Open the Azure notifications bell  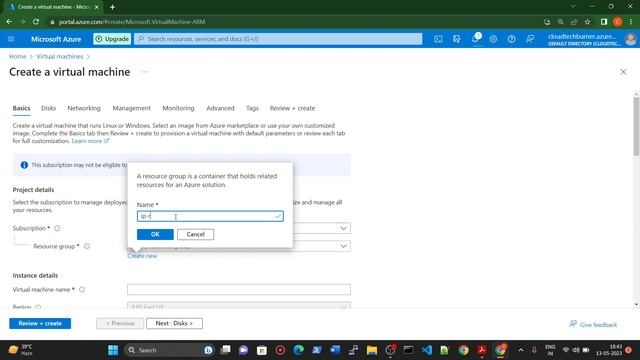pyautogui.click(x=475, y=39)
